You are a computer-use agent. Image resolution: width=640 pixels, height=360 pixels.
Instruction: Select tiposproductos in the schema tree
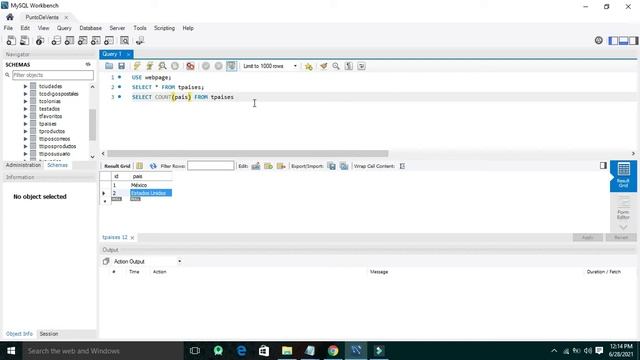(58, 146)
